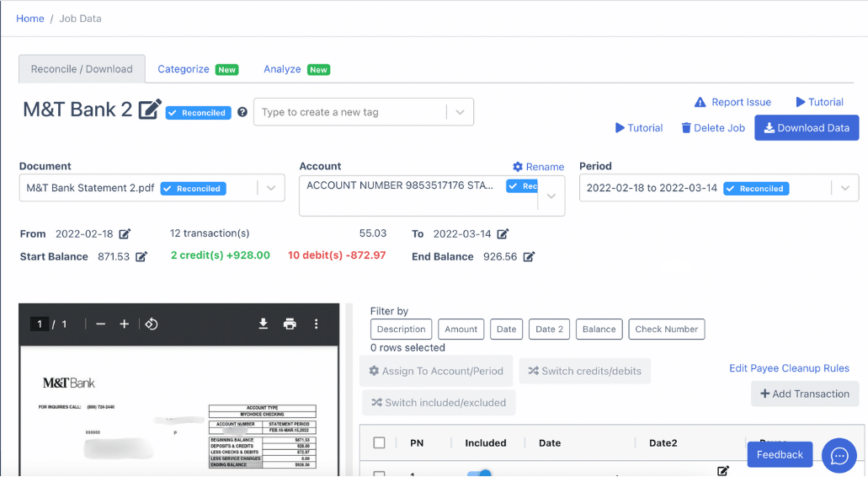This screenshot has width=868, height=477.
Task: Open PDF viewer more options menu
Action: pyautogui.click(x=316, y=324)
